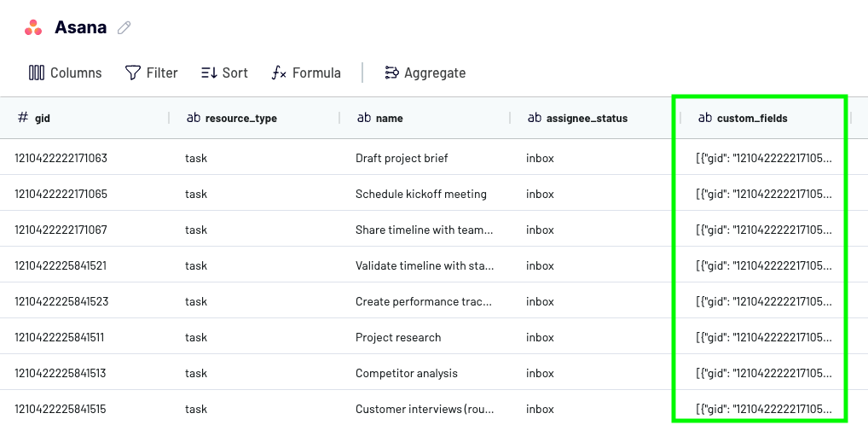Click the task cell in Competitor analysis row

tap(196, 373)
